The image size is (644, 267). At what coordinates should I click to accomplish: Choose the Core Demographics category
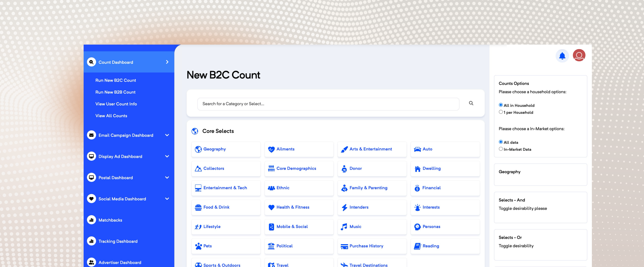pyautogui.click(x=299, y=168)
